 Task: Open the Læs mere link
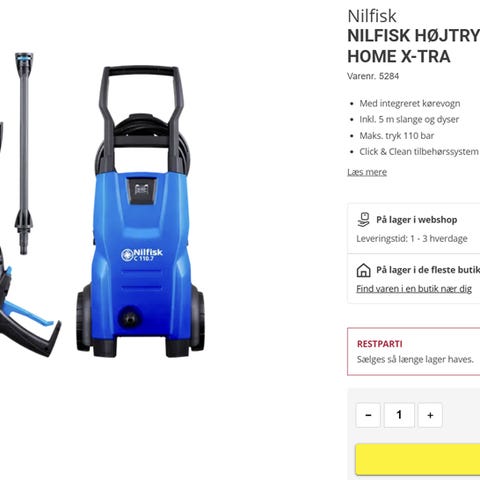[x=367, y=172]
